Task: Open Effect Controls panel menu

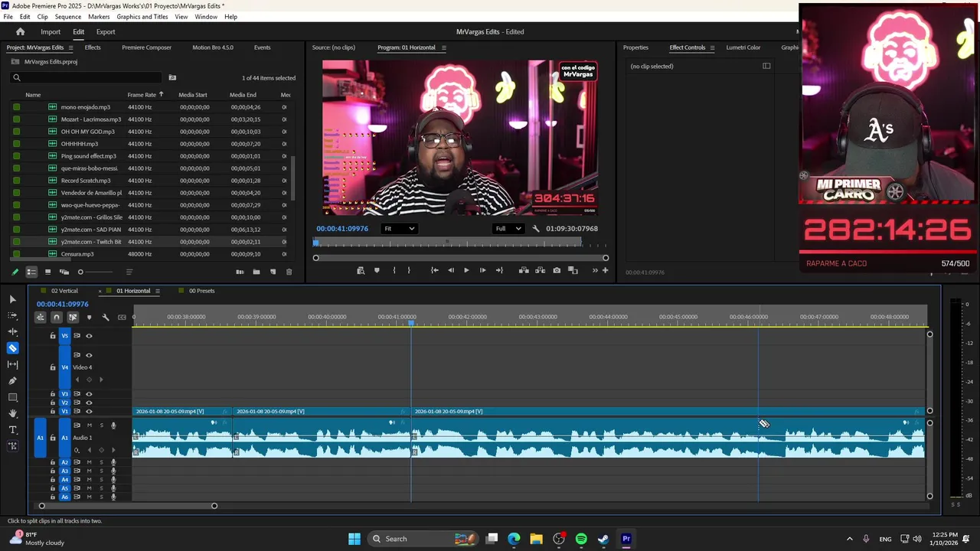Action: click(x=712, y=47)
